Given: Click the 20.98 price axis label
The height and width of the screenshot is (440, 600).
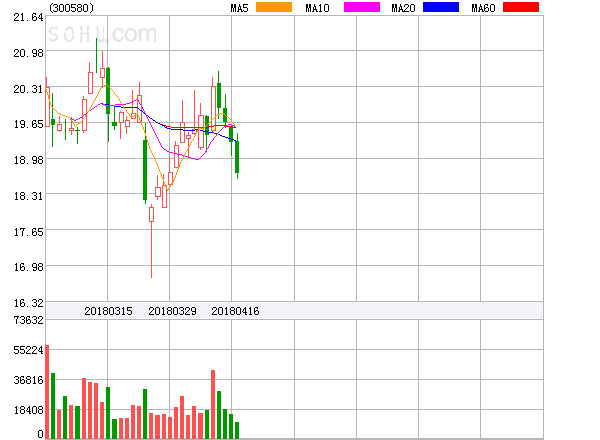Looking at the screenshot, I should coord(28,53).
